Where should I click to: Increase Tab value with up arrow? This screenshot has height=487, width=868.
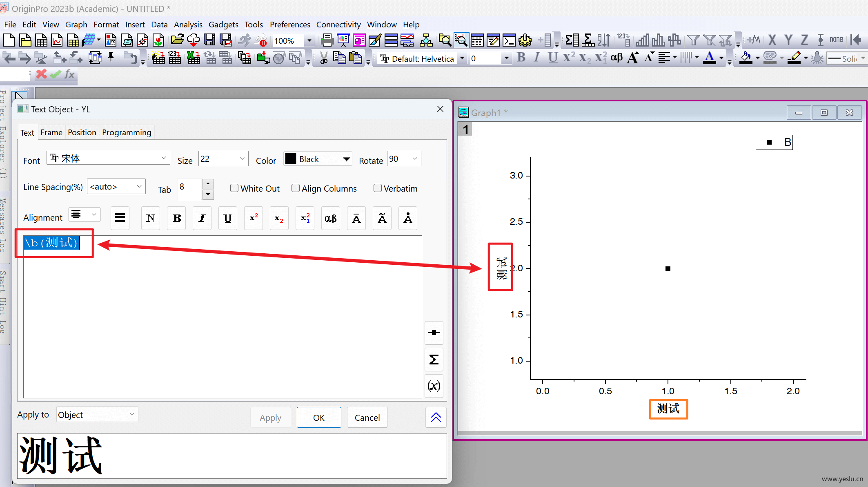(x=208, y=183)
